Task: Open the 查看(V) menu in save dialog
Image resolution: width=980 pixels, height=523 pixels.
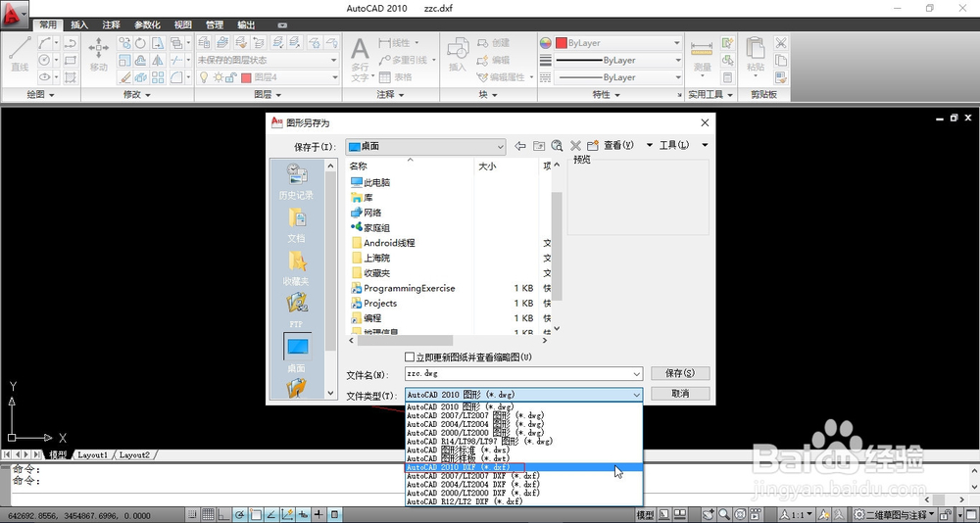Action: 618,145
